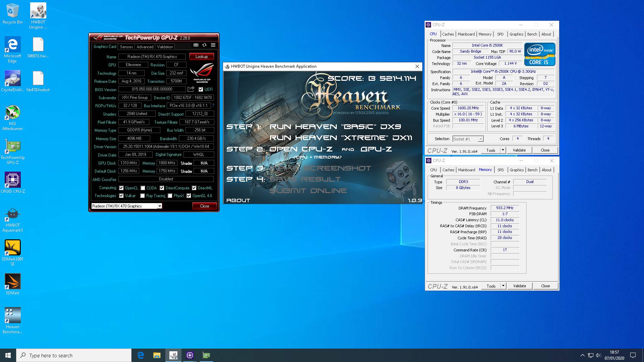Switch to Validation tab in GPU-Z
This screenshot has width=644, height=362.
point(165,47)
